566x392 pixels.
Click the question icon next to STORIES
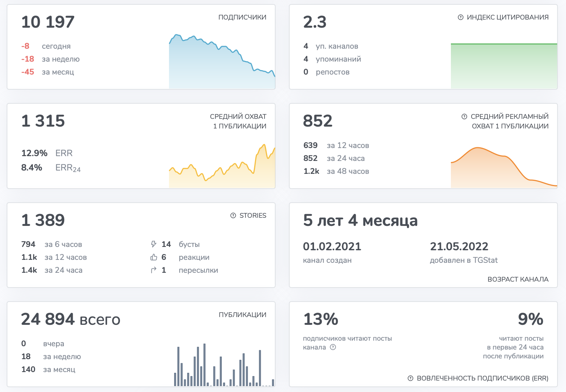click(x=233, y=216)
